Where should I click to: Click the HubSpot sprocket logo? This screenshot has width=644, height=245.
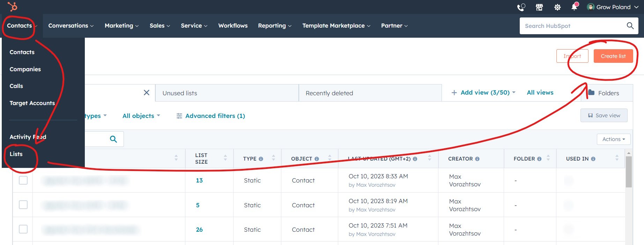pos(12,6)
